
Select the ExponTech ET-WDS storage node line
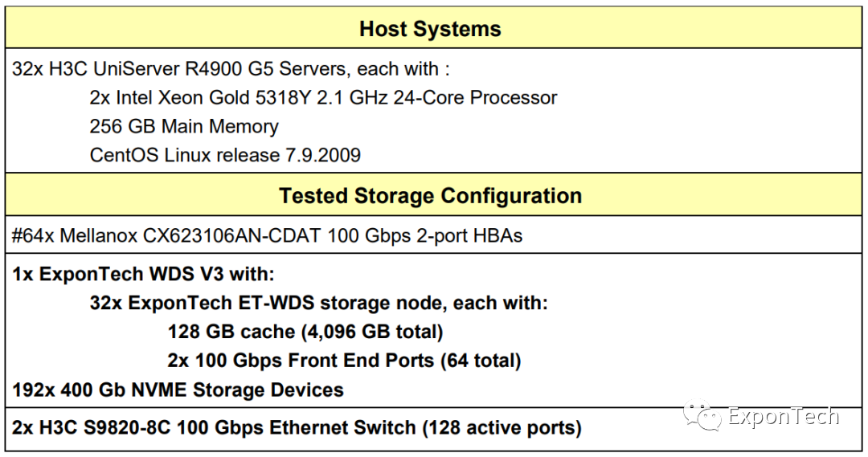318,304
